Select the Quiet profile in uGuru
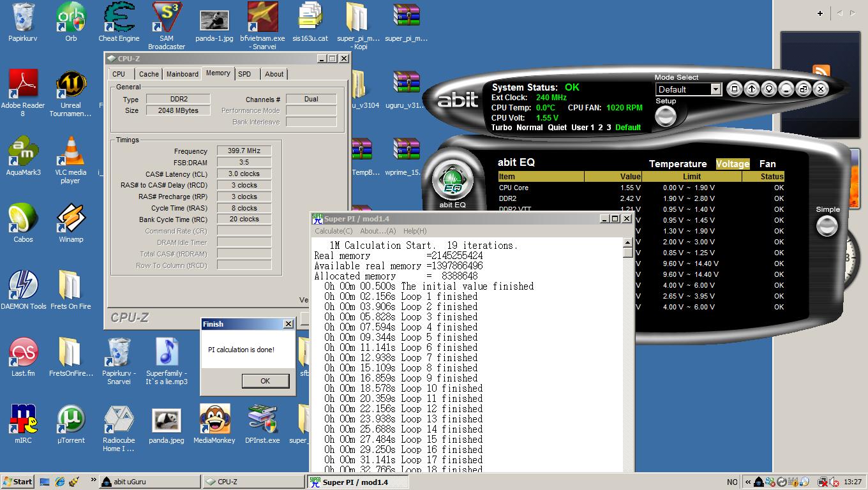Screen dimensions: 868x490 [558, 127]
